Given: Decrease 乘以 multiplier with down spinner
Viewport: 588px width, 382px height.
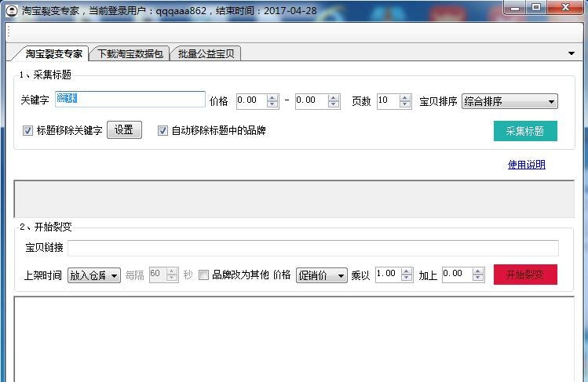Looking at the screenshot, I should tap(407, 278).
